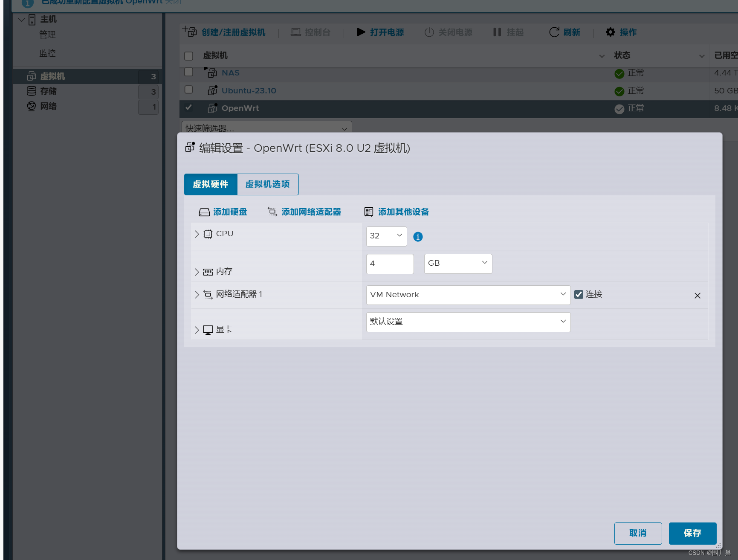Check the NAS virtual machine checkbox
The image size is (738, 560).
pos(188,72)
